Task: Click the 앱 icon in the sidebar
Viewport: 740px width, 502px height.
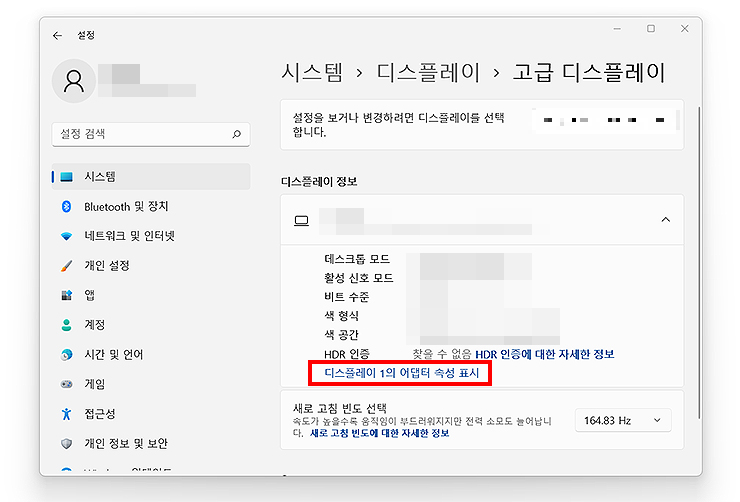Action: tap(67, 295)
